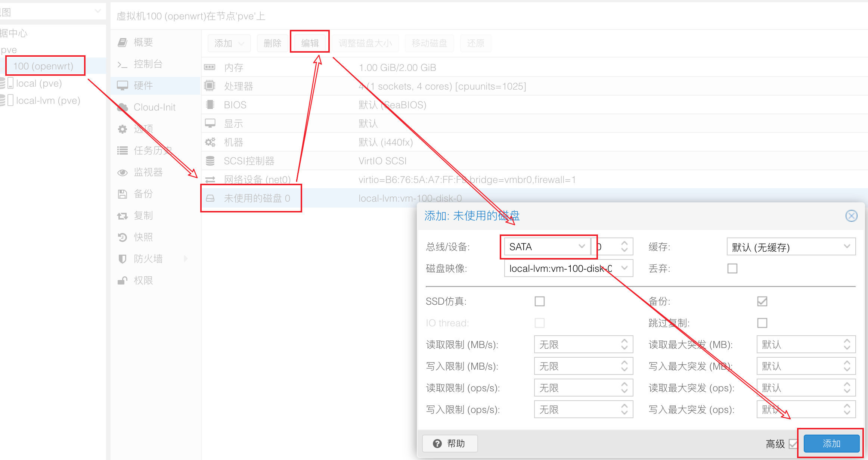Image resolution: width=868 pixels, height=460 pixels.
Task: Enable the SSD仿真 checkbox
Action: [540, 301]
